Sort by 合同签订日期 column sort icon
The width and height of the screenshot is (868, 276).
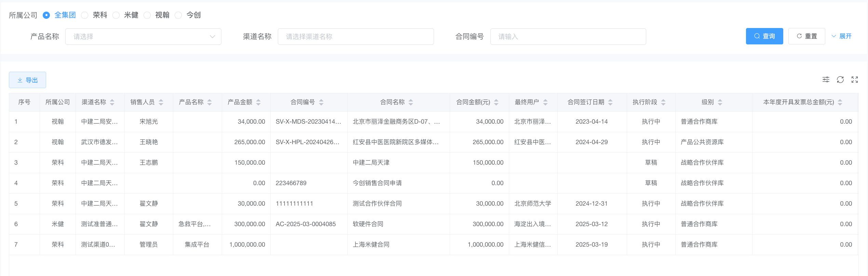pyautogui.click(x=610, y=102)
